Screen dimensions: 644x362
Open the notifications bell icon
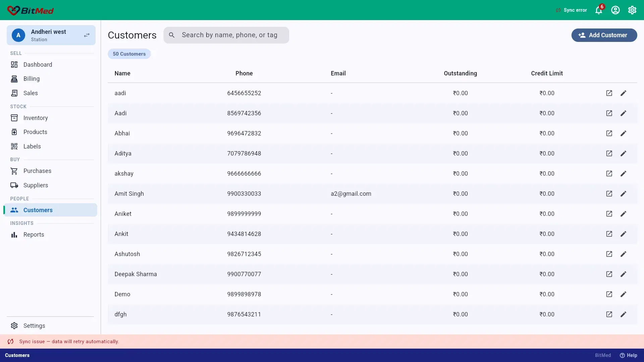(x=599, y=10)
